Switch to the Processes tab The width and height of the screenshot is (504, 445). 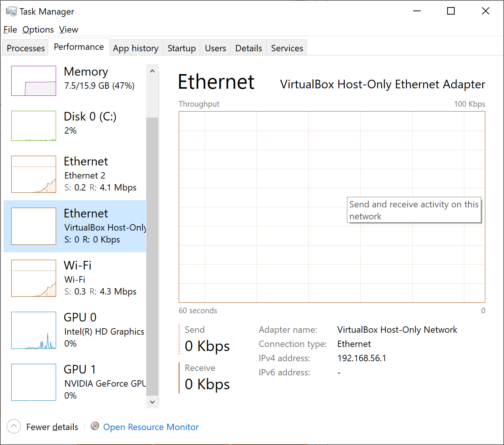click(26, 48)
